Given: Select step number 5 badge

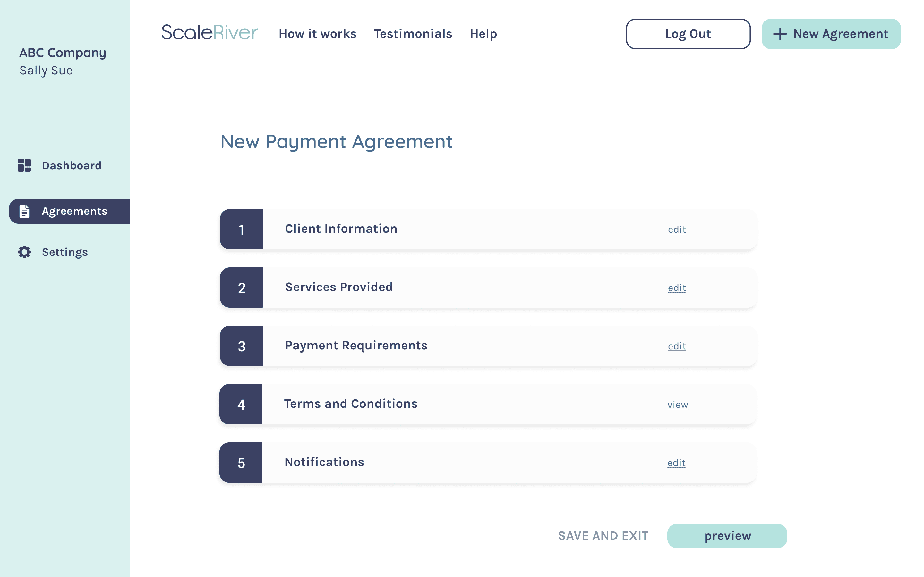Looking at the screenshot, I should tap(241, 463).
